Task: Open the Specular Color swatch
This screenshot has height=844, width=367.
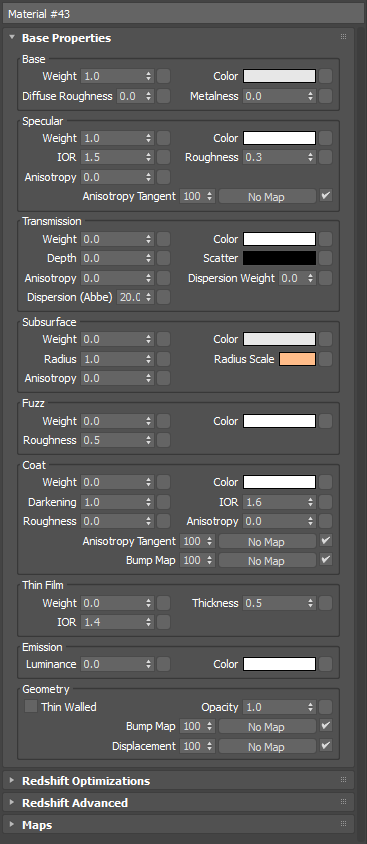Action: click(279, 138)
